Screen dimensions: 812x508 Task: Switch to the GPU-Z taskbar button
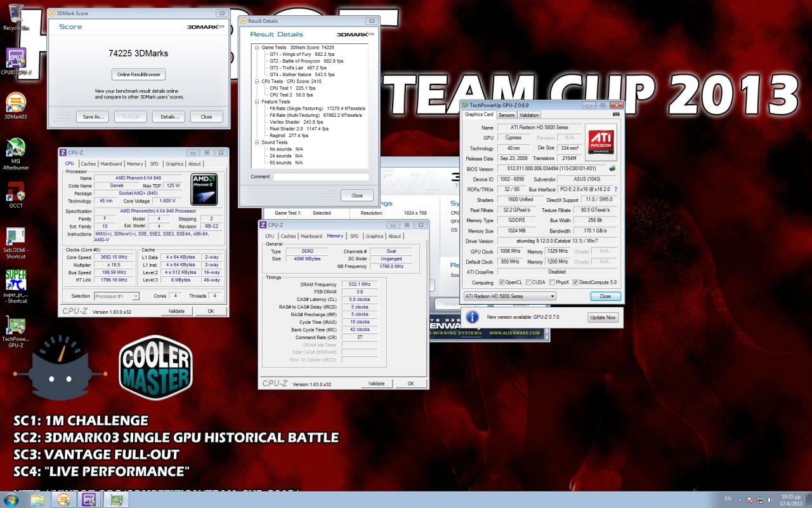point(116,500)
